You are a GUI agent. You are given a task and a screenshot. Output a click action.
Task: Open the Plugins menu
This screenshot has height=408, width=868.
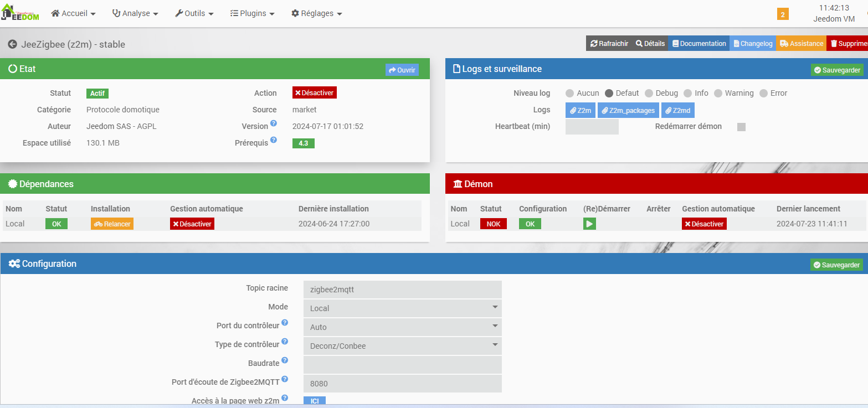252,13
